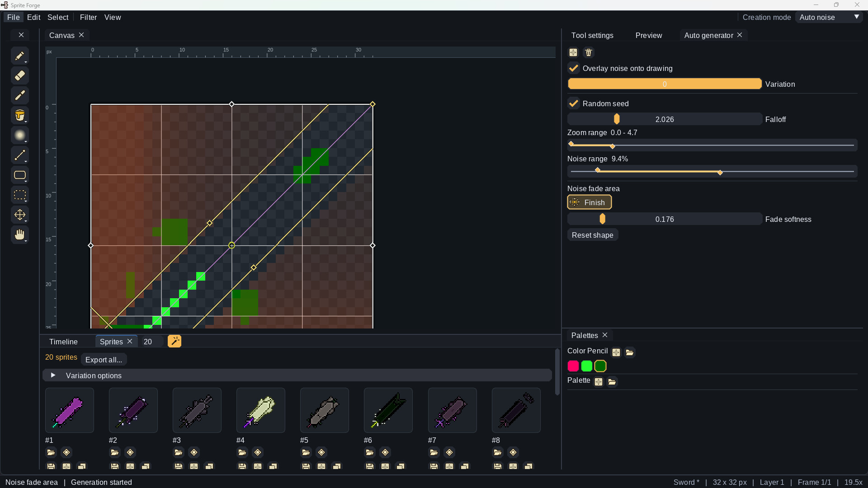Click the diamond icon under sprite #4
868x488 pixels.
tap(258, 452)
